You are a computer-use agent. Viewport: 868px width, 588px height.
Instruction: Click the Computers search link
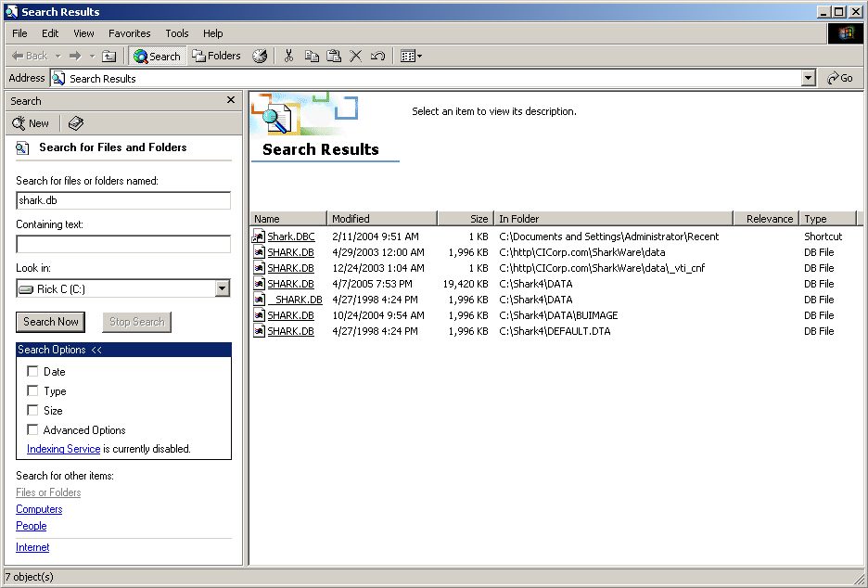click(39, 509)
